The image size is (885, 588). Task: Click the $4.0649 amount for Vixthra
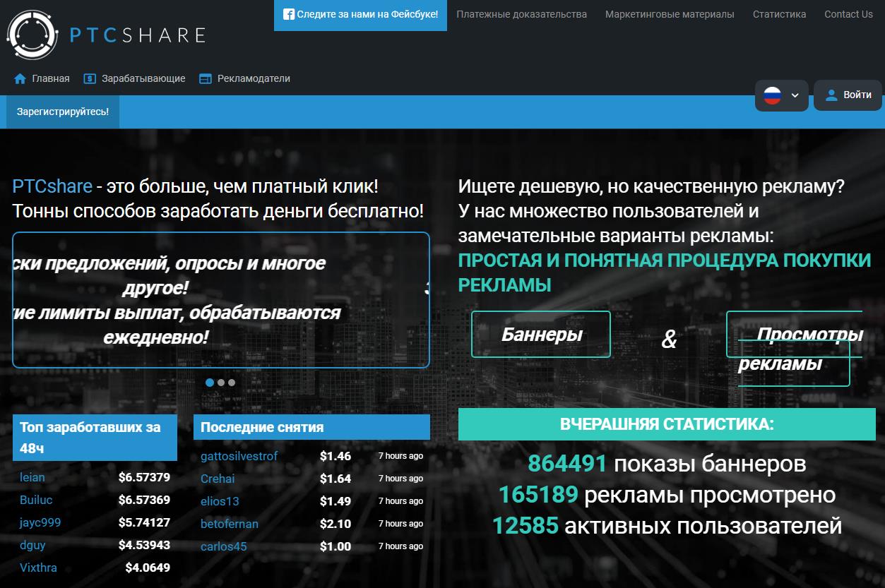(x=148, y=568)
